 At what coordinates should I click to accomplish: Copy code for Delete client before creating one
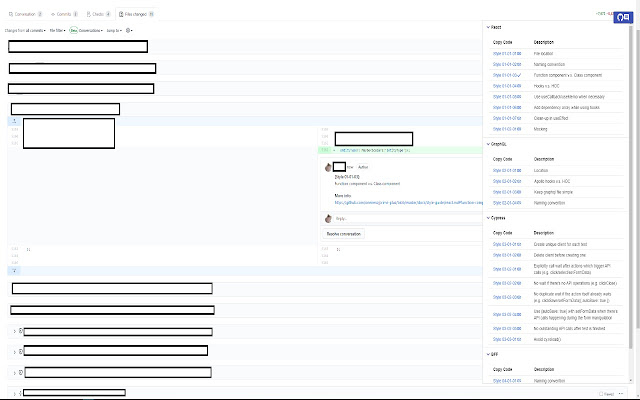click(x=507, y=255)
